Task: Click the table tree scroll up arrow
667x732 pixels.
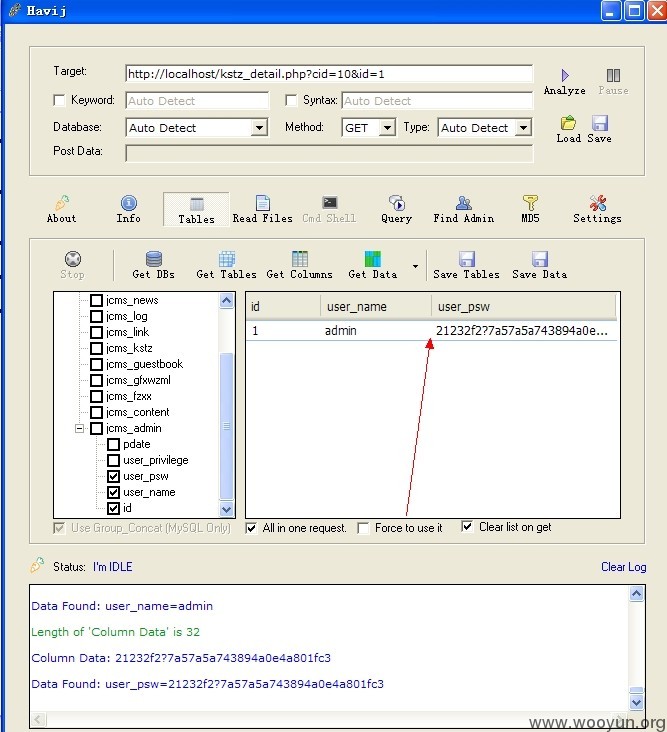Action: pyautogui.click(x=226, y=301)
